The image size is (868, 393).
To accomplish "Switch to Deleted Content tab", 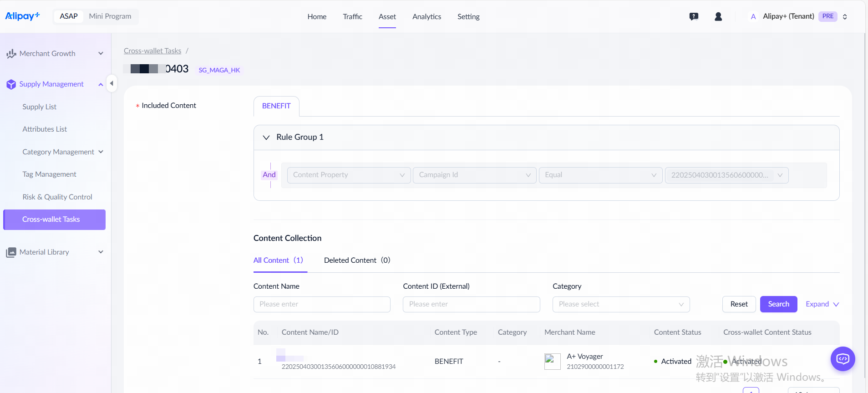I will click(x=357, y=260).
